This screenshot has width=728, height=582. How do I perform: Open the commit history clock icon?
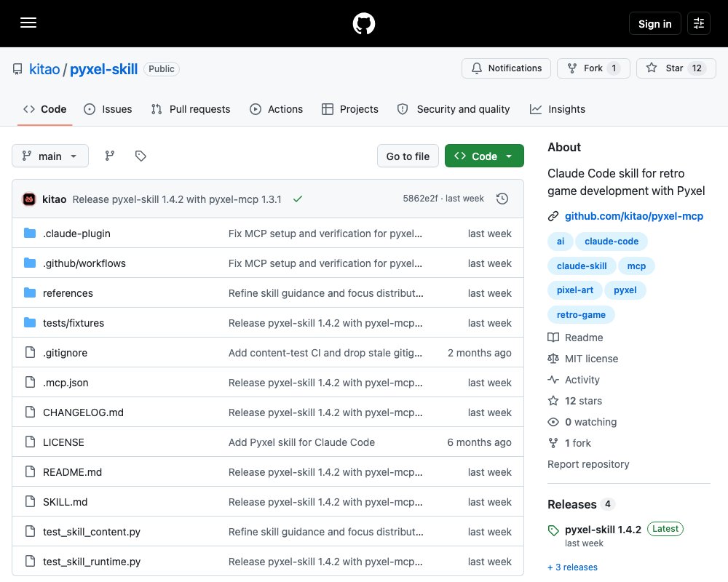502,199
